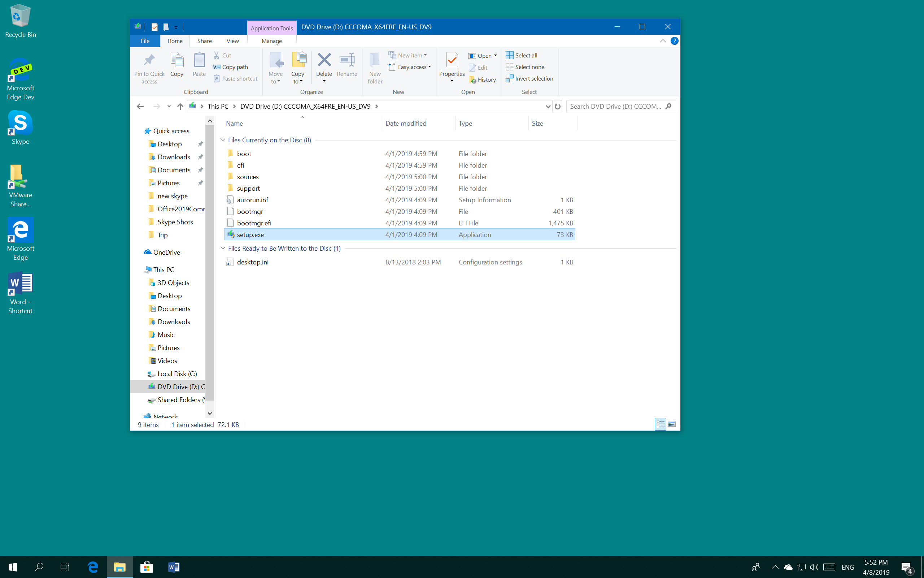Click the History icon

[x=473, y=79]
